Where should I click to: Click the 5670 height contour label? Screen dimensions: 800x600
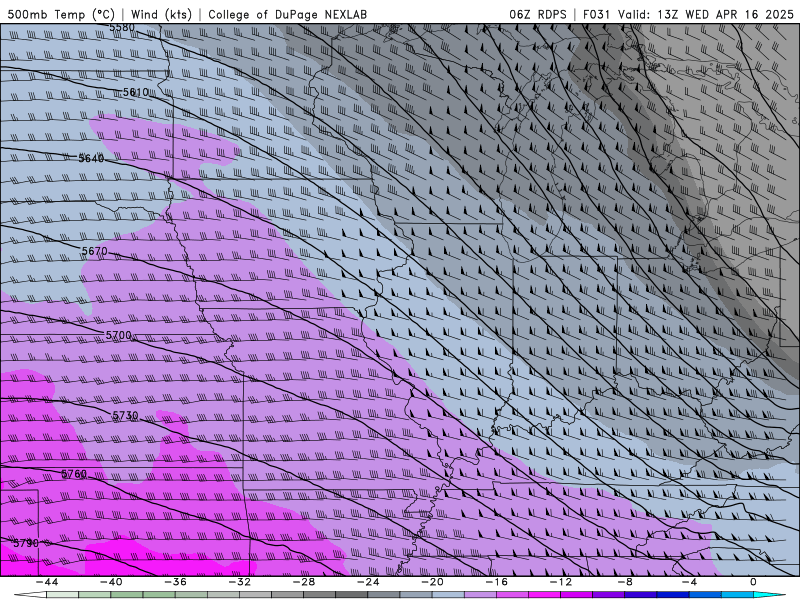click(95, 251)
